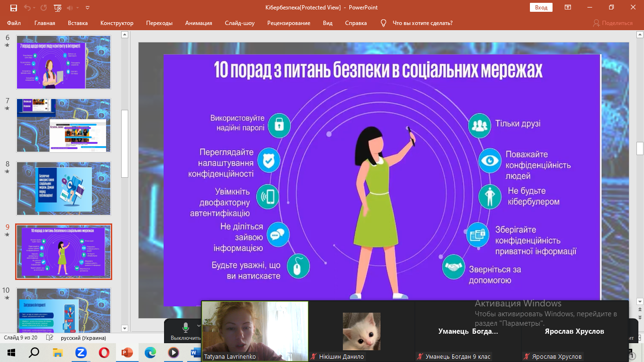The width and height of the screenshot is (644, 362).
Task: Click animation star under slide 9 number
Action: tap(7, 235)
